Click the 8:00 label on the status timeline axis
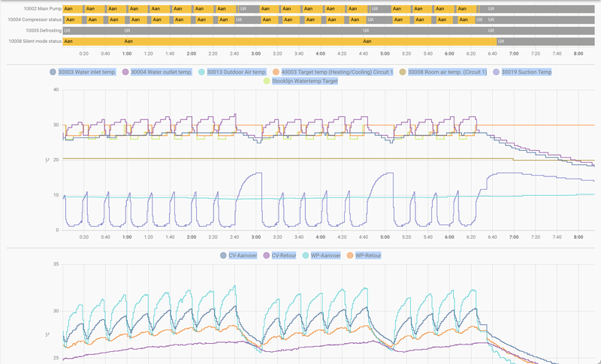 tap(578, 53)
